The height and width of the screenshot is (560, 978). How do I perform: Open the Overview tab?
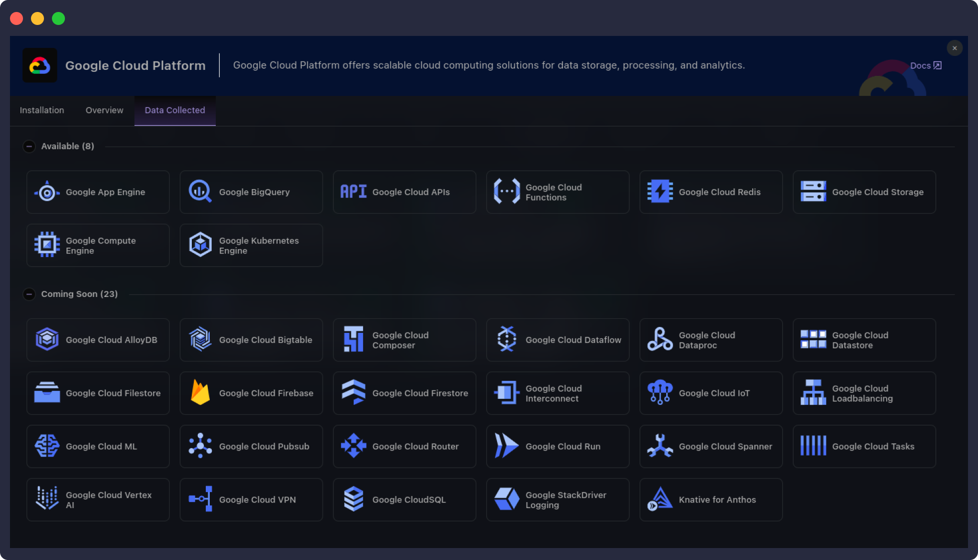tap(104, 110)
